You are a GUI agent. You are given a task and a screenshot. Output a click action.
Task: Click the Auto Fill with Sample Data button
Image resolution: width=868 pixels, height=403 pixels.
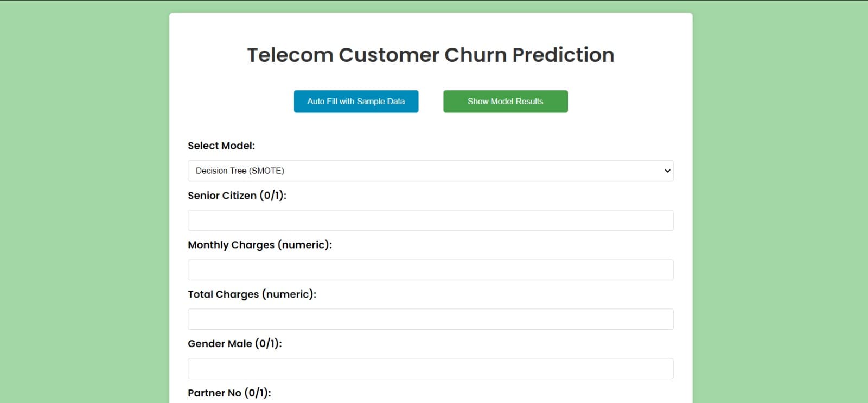tap(356, 101)
